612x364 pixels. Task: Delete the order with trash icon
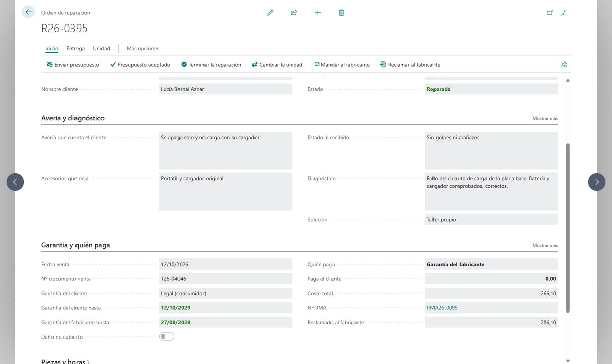click(341, 13)
